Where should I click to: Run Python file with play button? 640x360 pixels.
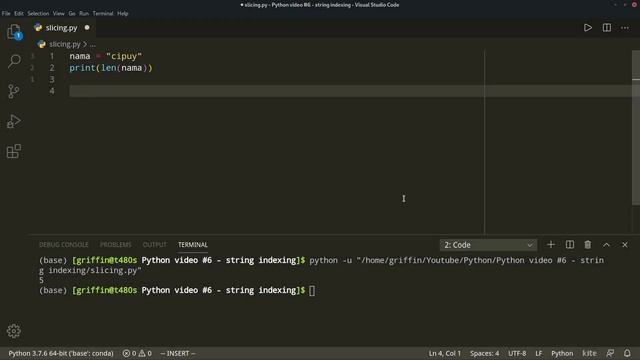(588, 28)
